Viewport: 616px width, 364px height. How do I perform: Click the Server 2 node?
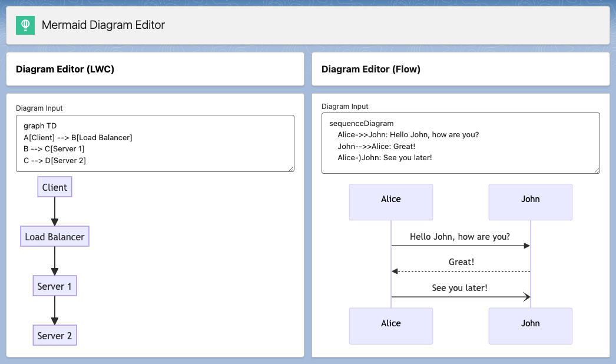click(x=54, y=335)
